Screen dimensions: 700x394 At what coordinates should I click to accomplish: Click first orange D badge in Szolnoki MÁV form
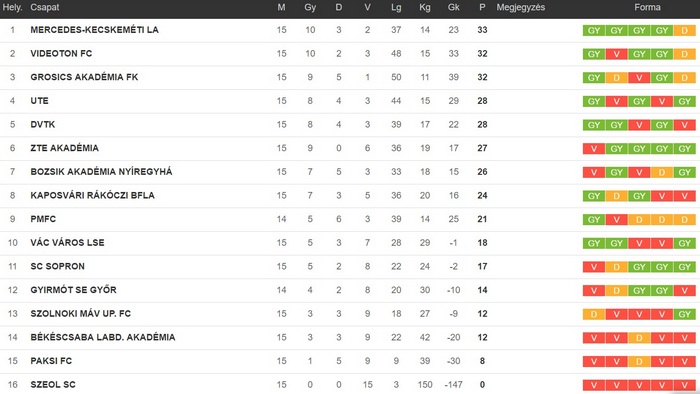click(594, 314)
